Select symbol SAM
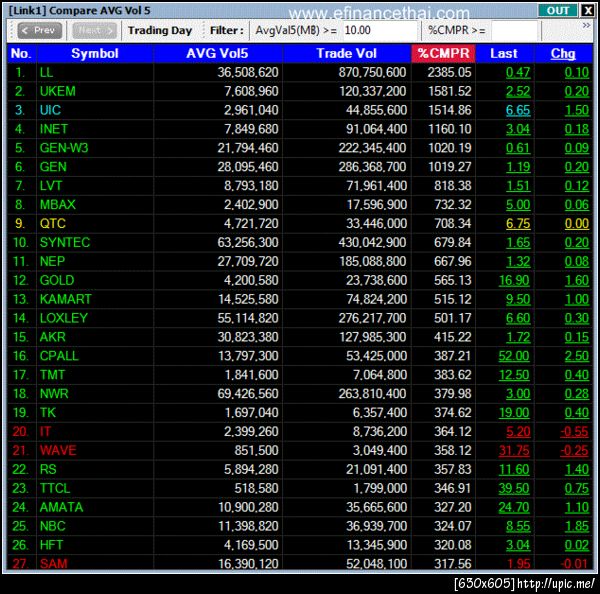This screenshot has height=594, width=600. (53, 563)
